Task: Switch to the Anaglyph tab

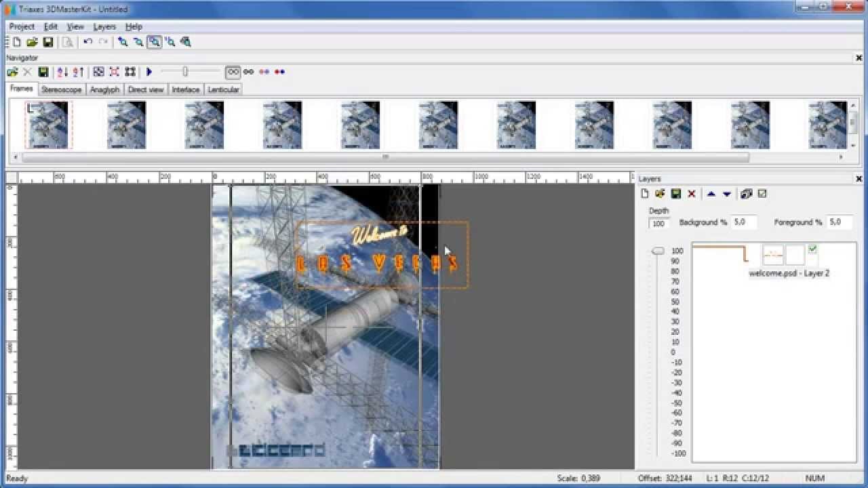Action: pyautogui.click(x=104, y=89)
